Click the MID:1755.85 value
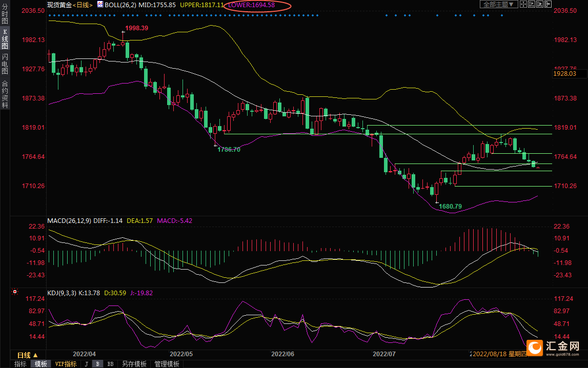588x368 pixels. tap(157, 5)
